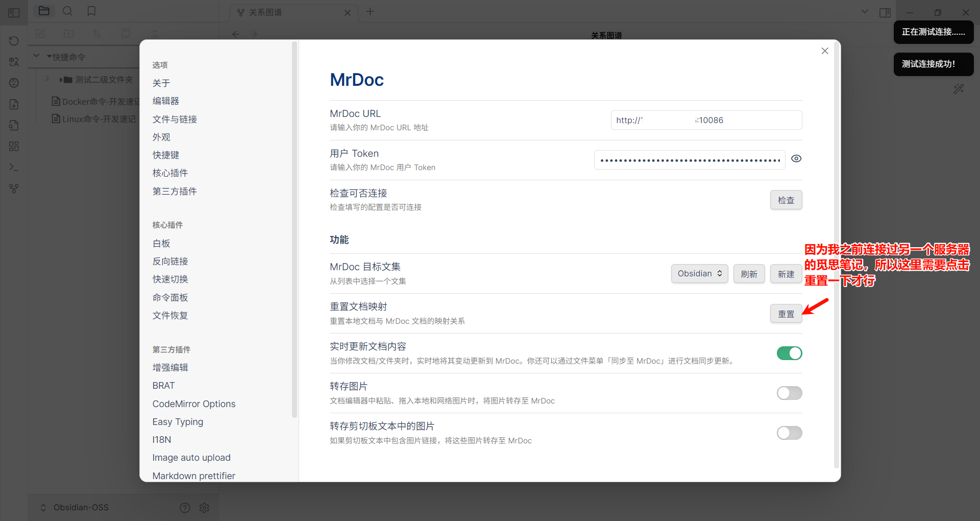Open the 白板 plugin settings
980x521 pixels.
pyautogui.click(x=161, y=244)
